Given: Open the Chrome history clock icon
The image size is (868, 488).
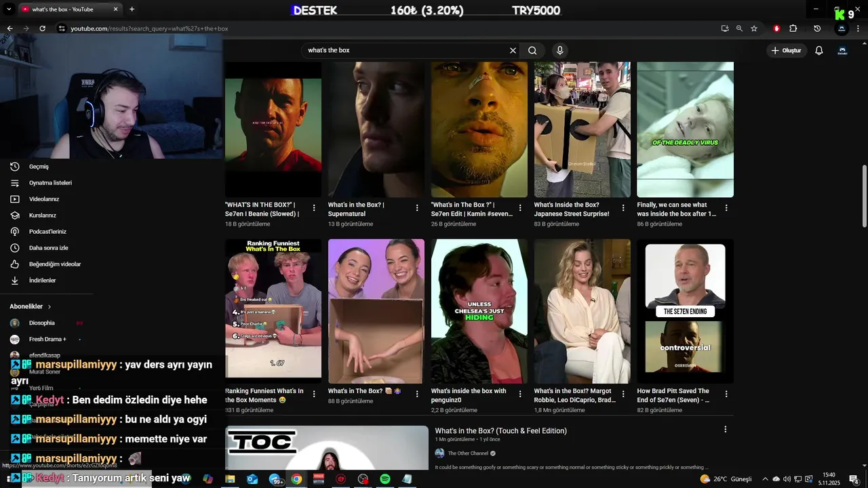Looking at the screenshot, I should point(817,28).
